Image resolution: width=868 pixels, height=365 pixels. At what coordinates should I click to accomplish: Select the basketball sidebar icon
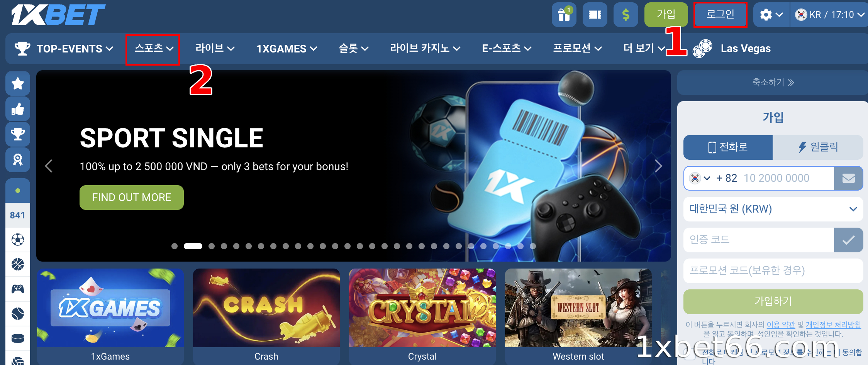click(18, 264)
